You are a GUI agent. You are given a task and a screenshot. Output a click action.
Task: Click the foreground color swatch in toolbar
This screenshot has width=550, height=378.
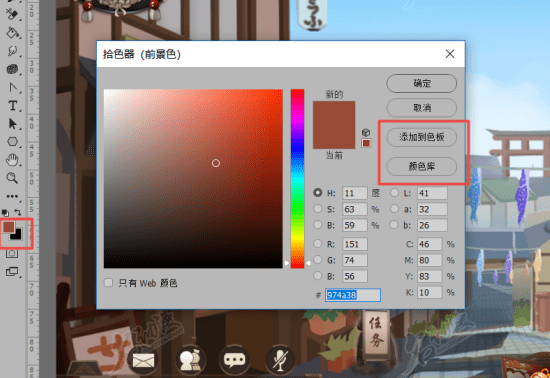[x=8, y=227]
